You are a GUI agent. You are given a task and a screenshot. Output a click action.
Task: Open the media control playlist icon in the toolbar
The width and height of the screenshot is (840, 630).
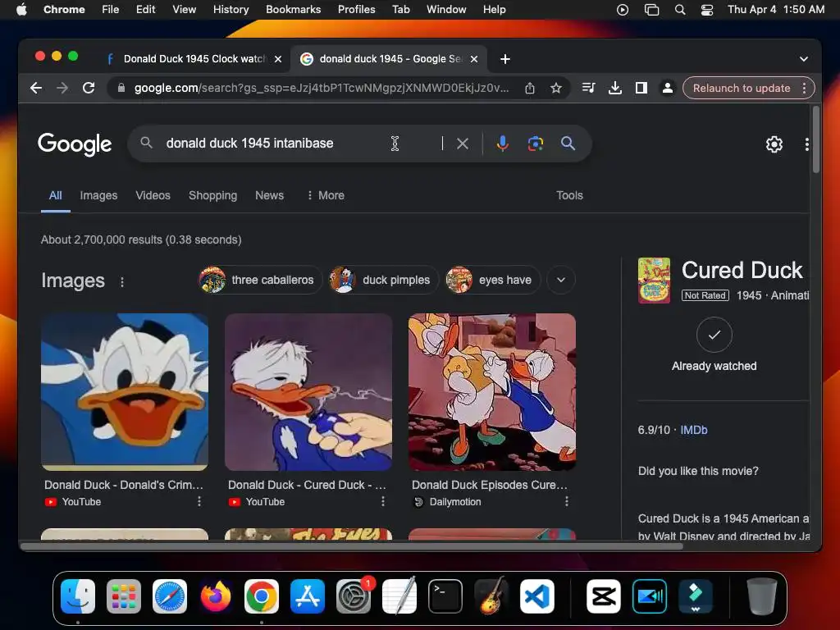click(x=588, y=88)
